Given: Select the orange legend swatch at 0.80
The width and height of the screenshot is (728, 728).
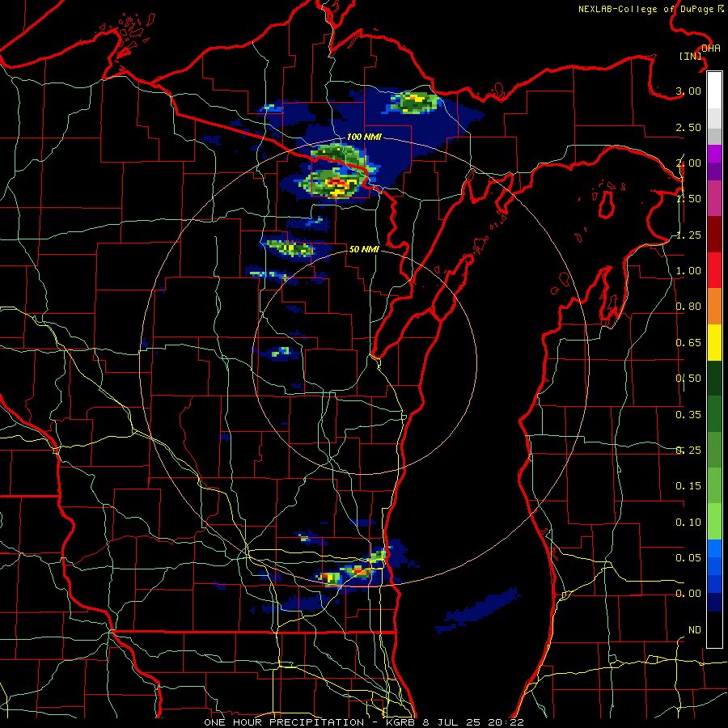Looking at the screenshot, I should coord(714,306).
